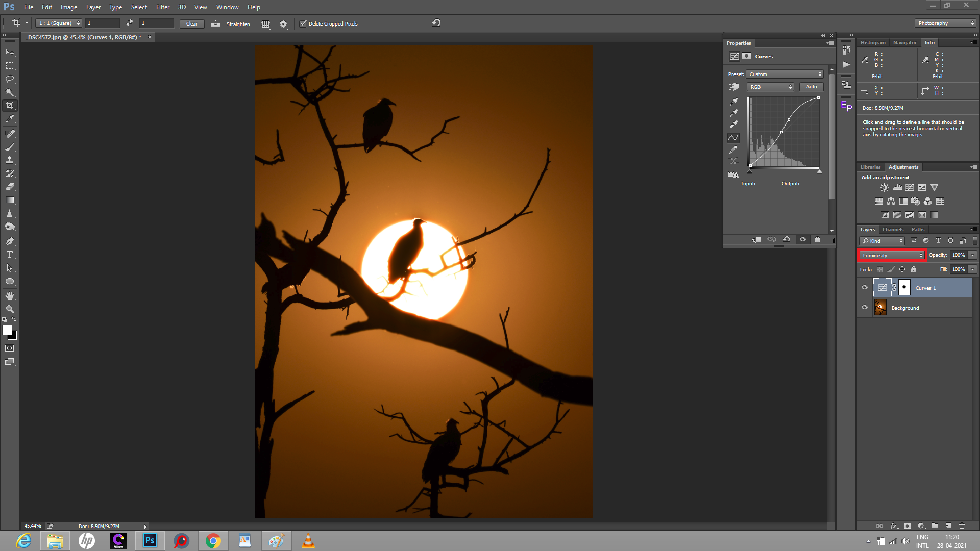Hide the Curves 1 layer
Viewport: 980px width, 551px height.
(865, 287)
